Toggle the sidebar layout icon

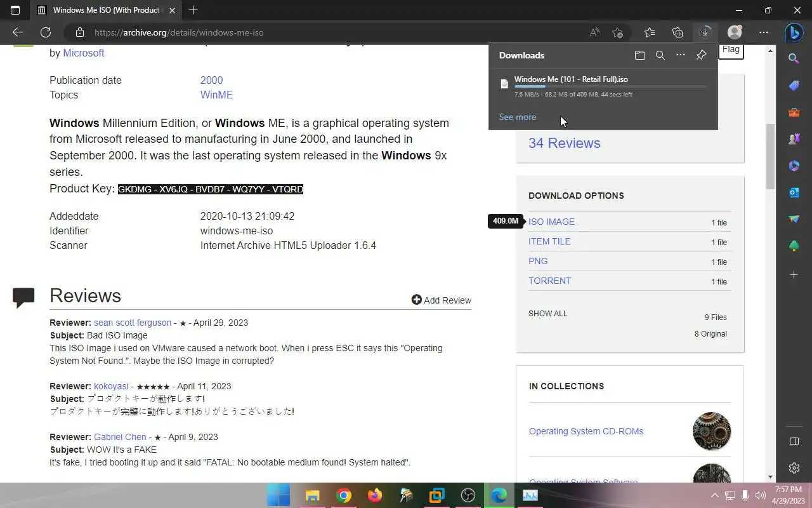tap(794, 441)
